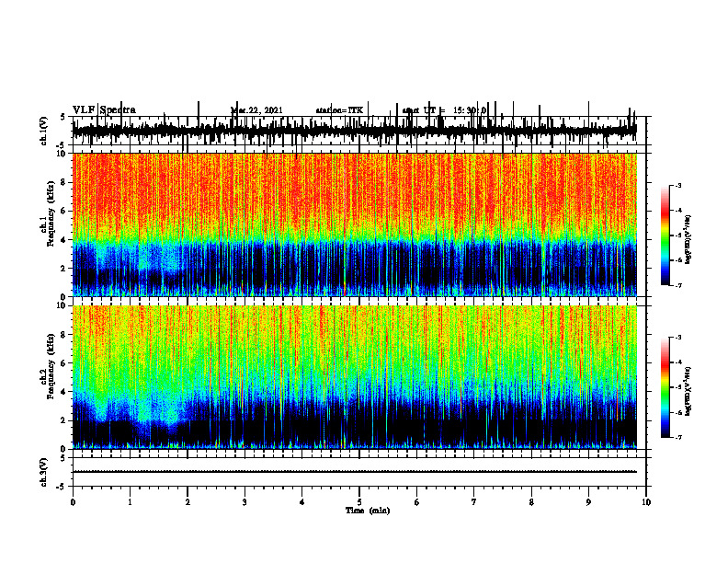Click ch.2 frequency tick label "8"
This screenshot has width=728, height=563.
[64, 335]
